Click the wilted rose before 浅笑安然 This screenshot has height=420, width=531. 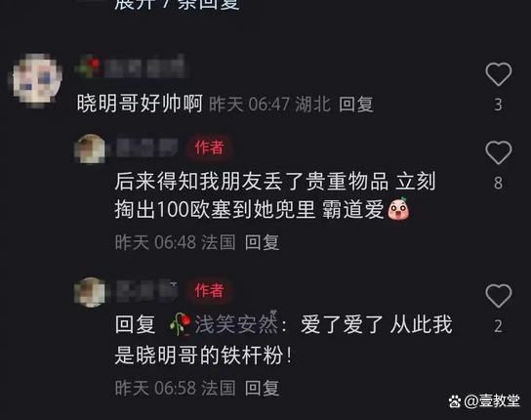[180, 324]
